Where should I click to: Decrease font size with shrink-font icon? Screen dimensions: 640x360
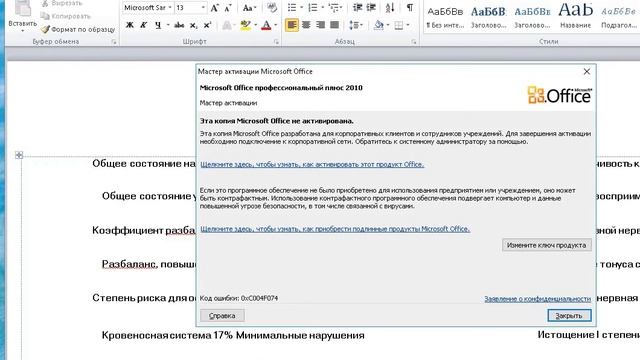click(228, 8)
